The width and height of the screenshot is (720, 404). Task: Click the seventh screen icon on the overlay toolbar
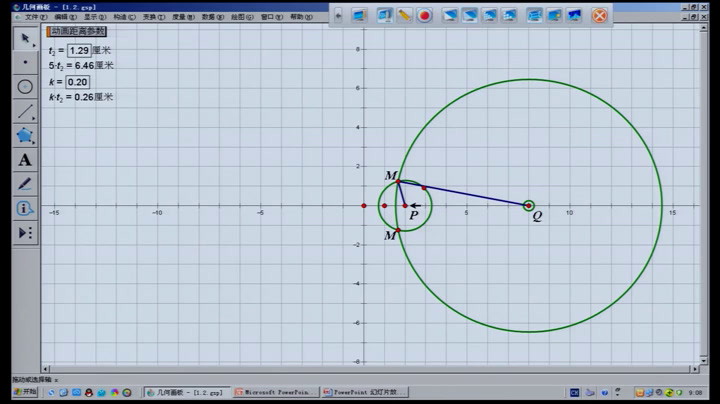490,16
